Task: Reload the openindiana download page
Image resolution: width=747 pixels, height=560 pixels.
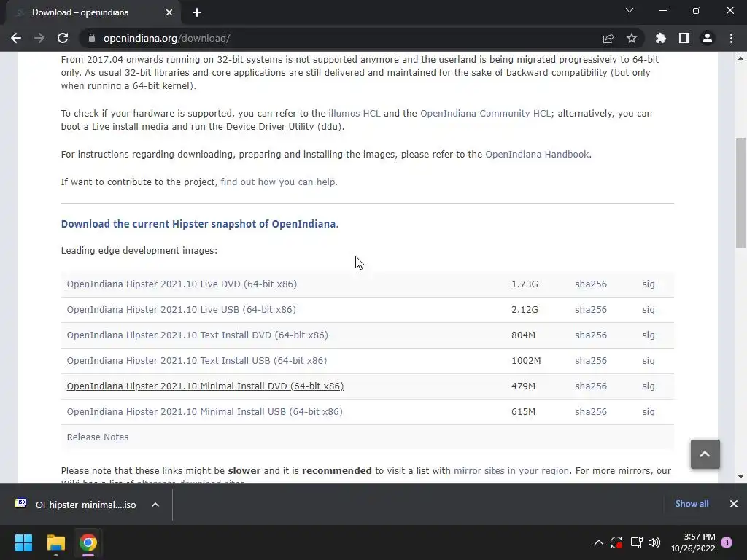Action: 63,38
